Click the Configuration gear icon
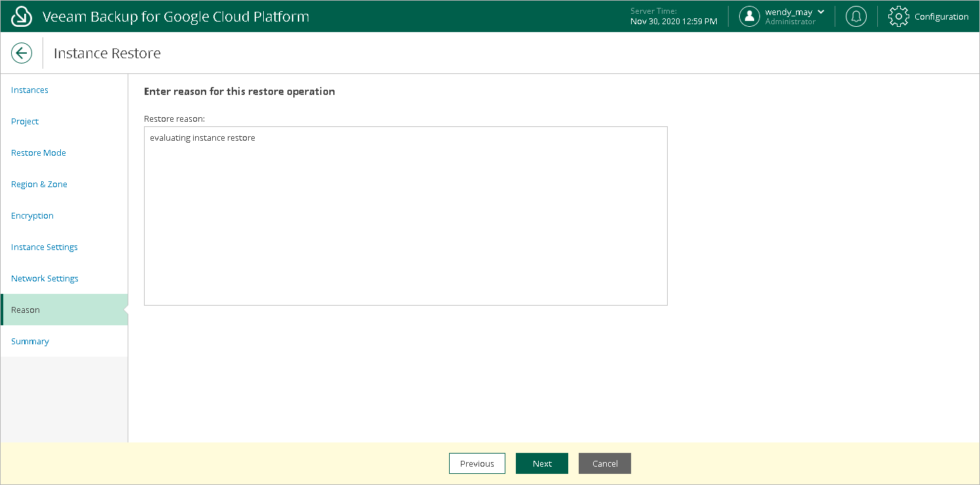Viewport: 980px width, 485px height. point(899,16)
